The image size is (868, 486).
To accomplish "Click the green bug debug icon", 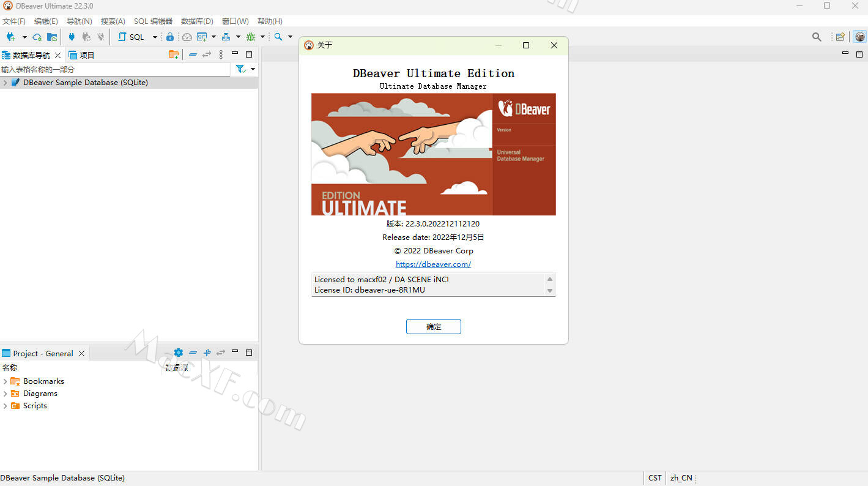I will [250, 37].
